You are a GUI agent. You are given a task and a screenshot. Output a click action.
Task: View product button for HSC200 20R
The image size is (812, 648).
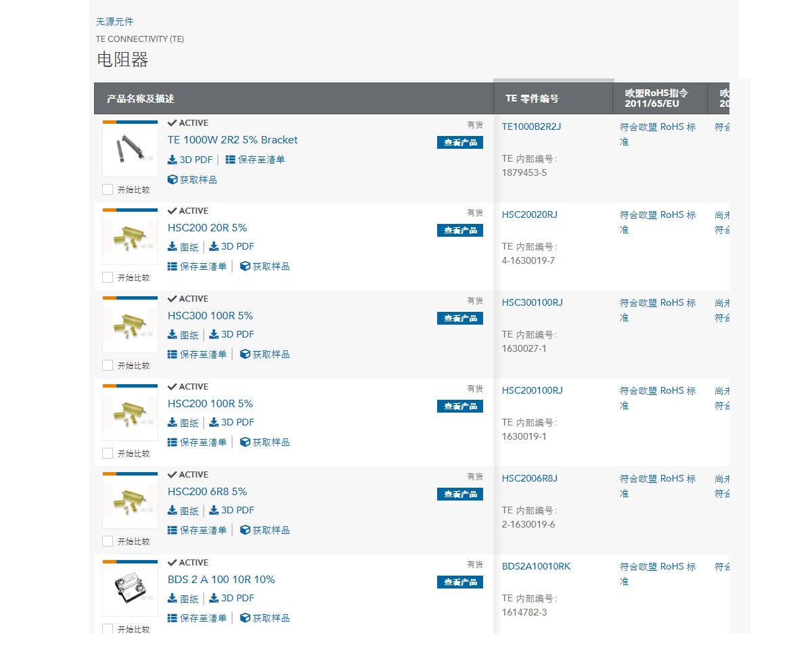tap(460, 230)
